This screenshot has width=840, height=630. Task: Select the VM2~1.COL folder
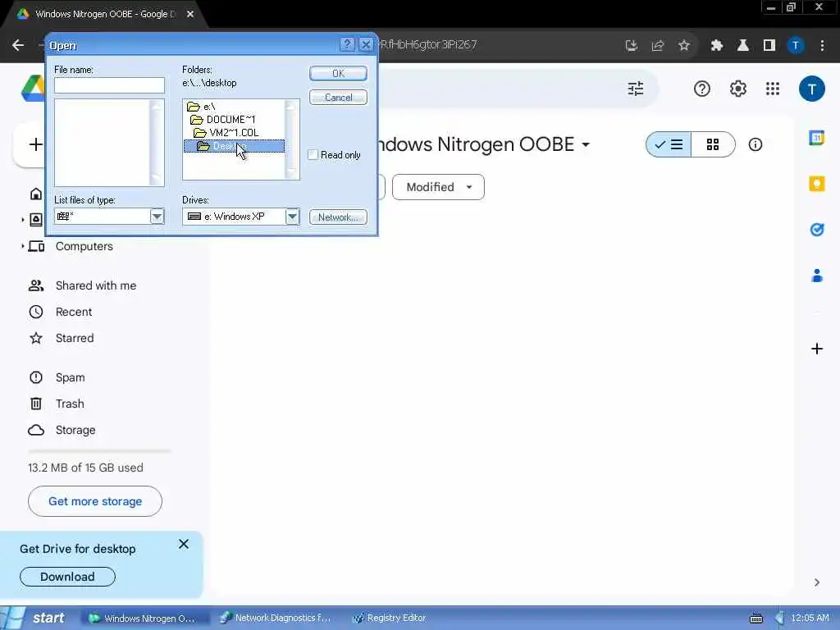pos(226,132)
